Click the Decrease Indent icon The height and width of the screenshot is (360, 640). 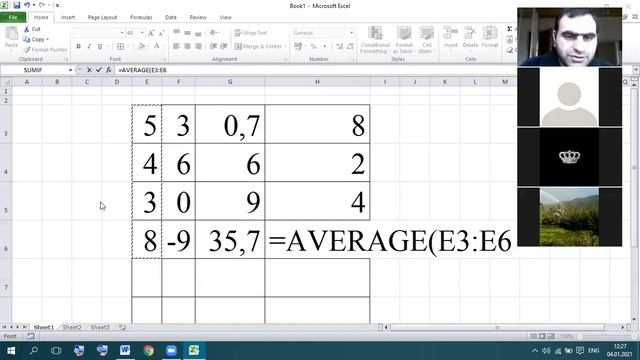pos(213,47)
